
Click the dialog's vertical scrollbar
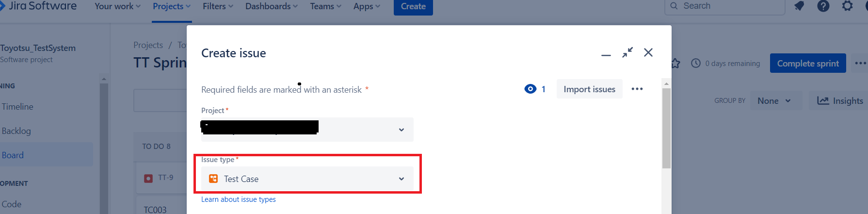(666, 128)
